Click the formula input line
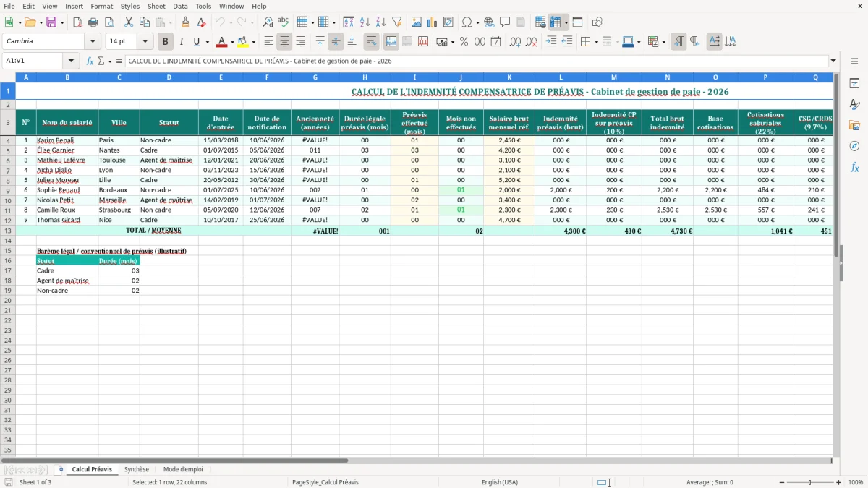Viewport: 868px width, 488px height. pyautogui.click(x=476, y=61)
